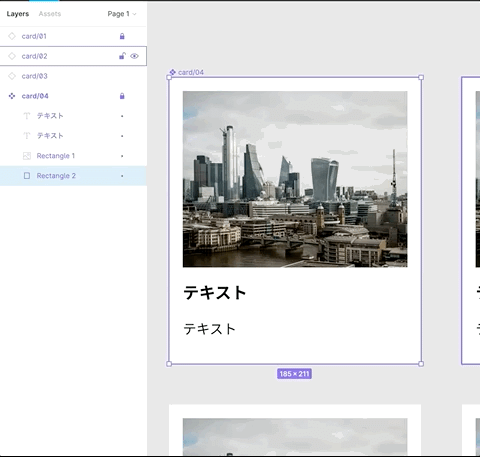Image resolution: width=480 pixels, height=457 pixels.
Task: Click the top-left resize handle of card/04
Action: (169, 77)
